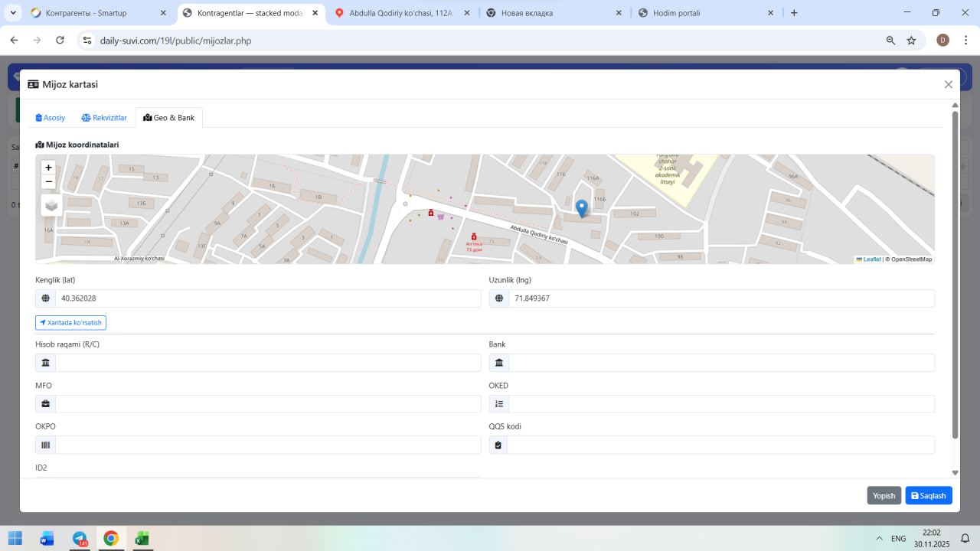Image resolution: width=980 pixels, height=551 pixels.
Task: Show hidden system tray icons
Action: point(878,539)
